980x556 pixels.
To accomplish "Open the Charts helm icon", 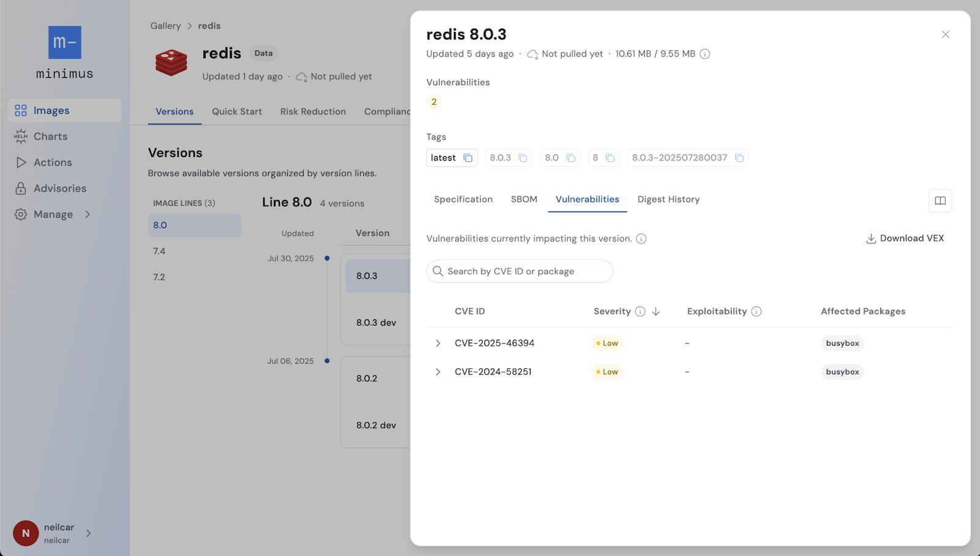I will pyautogui.click(x=21, y=137).
